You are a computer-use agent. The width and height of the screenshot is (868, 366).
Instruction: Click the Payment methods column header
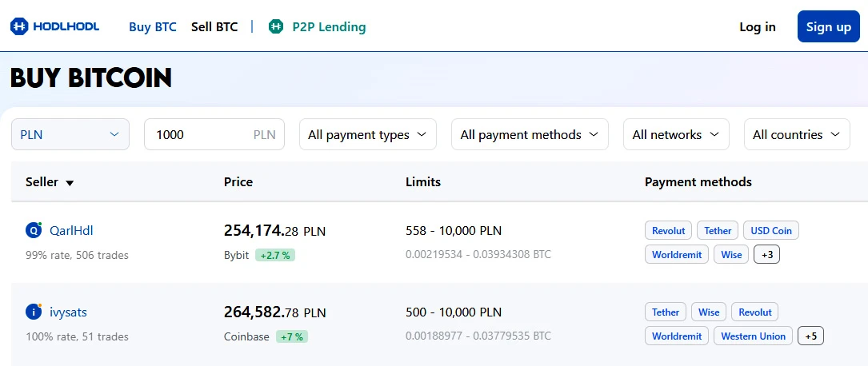(x=698, y=182)
